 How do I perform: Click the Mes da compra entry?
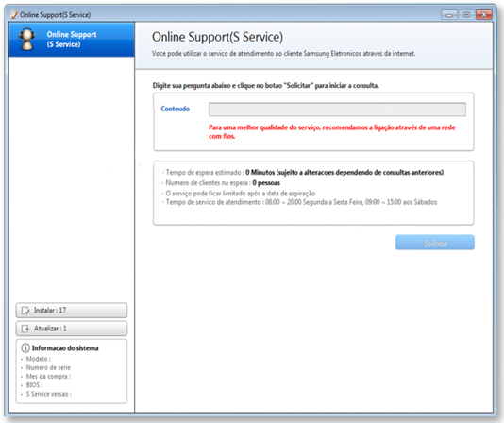[48, 376]
